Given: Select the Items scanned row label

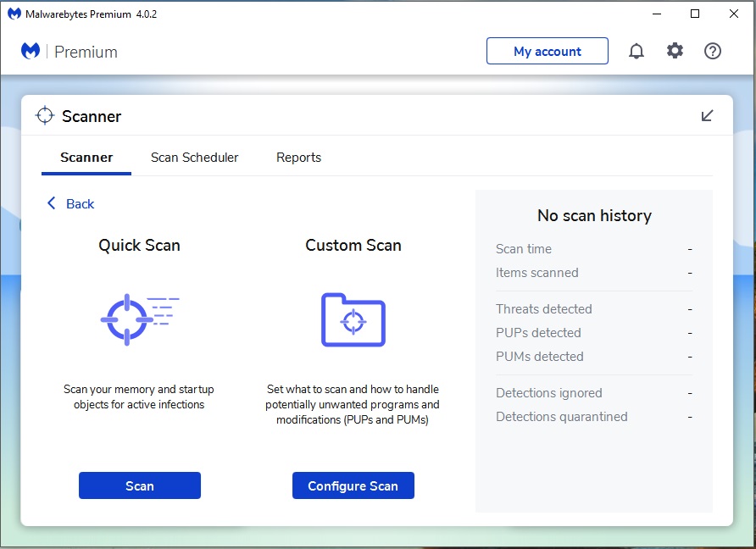Looking at the screenshot, I should coord(537,272).
